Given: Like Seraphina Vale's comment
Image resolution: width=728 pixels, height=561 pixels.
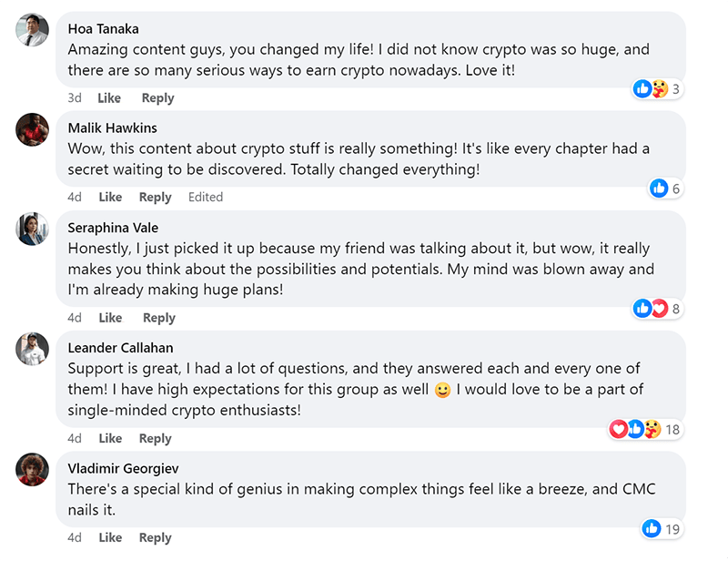Looking at the screenshot, I should [x=110, y=318].
